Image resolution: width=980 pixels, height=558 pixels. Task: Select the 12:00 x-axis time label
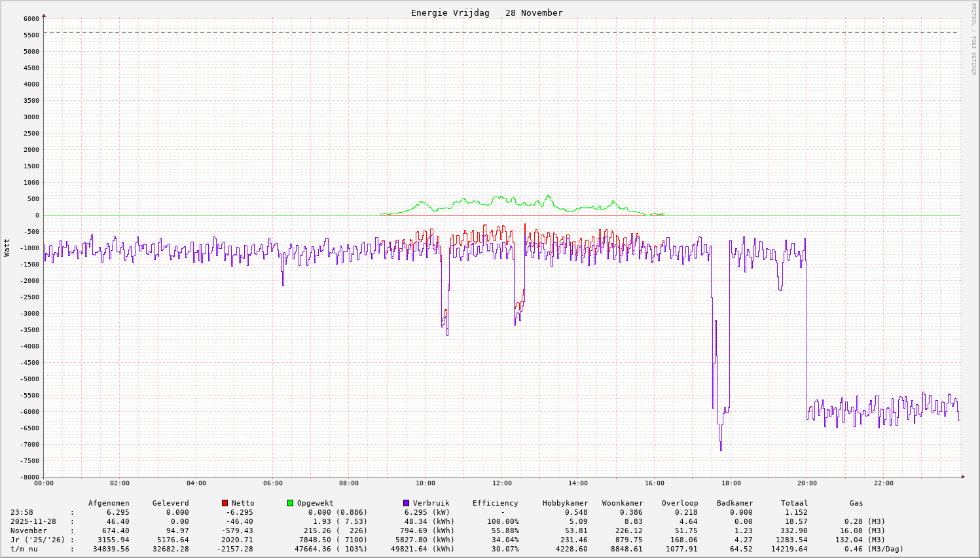click(x=501, y=483)
